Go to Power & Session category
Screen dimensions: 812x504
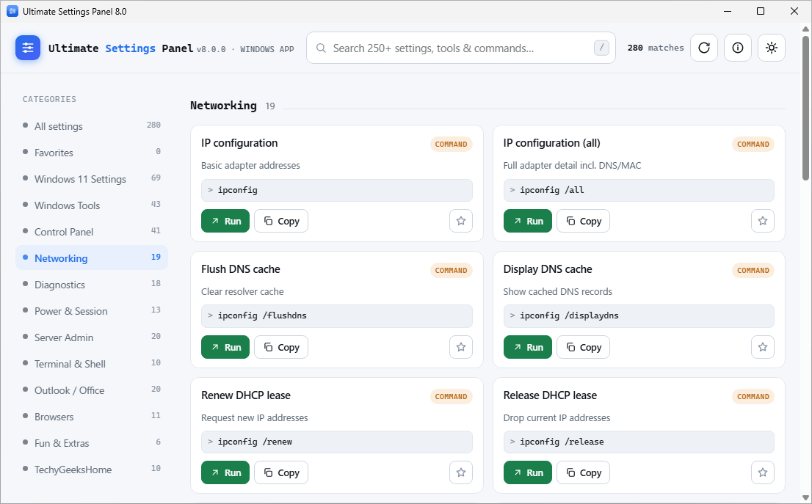pos(92,310)
